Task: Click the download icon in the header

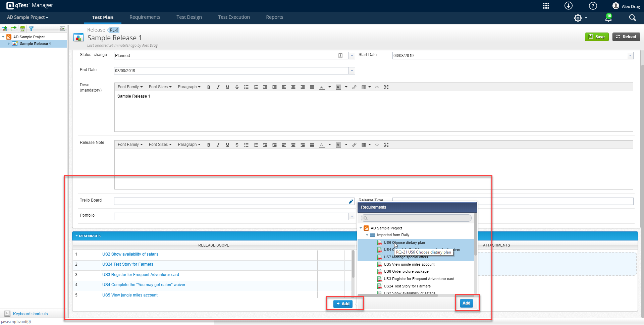Action: click(568, 6)
